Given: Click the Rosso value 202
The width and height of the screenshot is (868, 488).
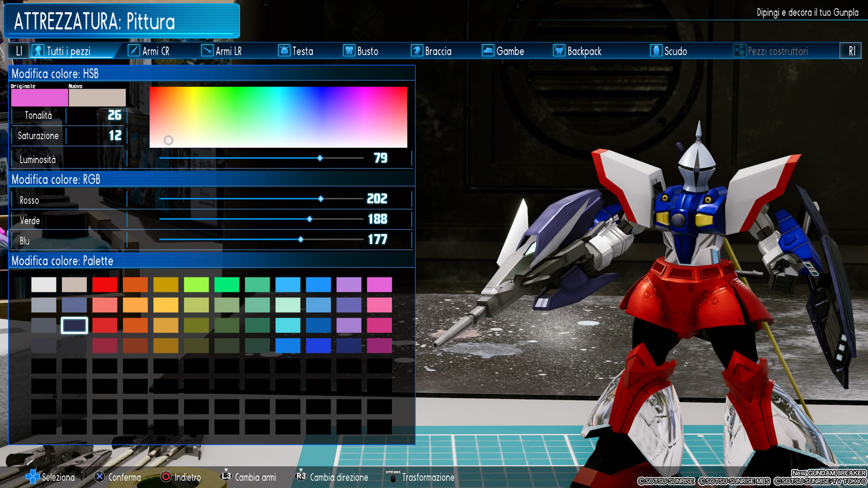Looking at the screenshot, I should (x=377, y=199).
